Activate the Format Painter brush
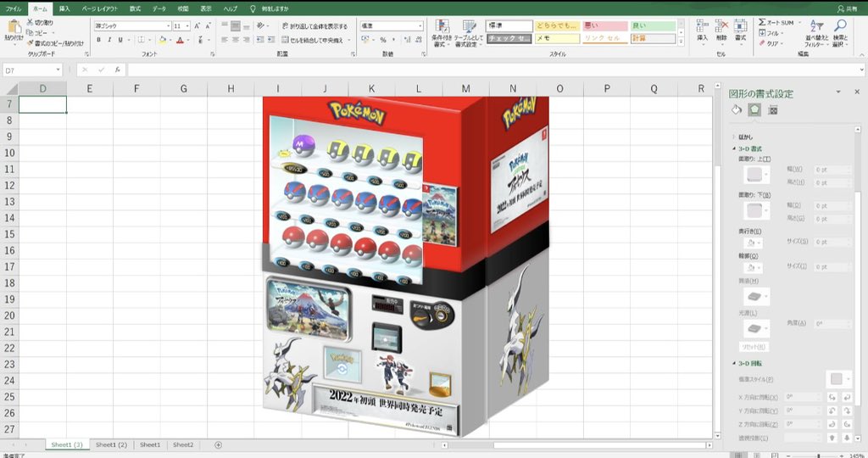868x458 pixels. click(x=30, y=42)
